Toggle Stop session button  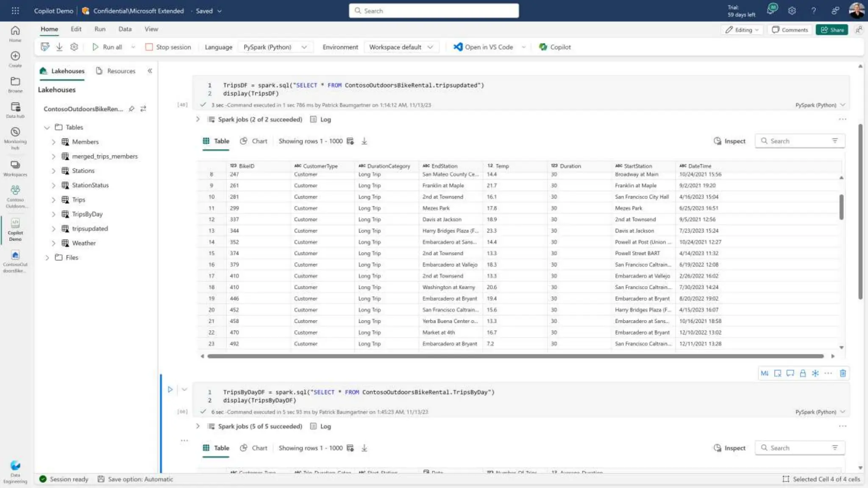point(168,47)
